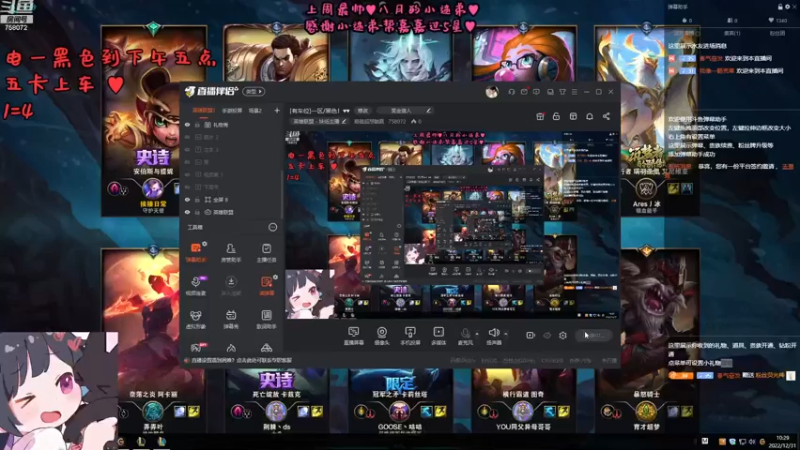Select the 文本 3 source row
The height and width of the screenshot is (450, 800).
[233, 149]
